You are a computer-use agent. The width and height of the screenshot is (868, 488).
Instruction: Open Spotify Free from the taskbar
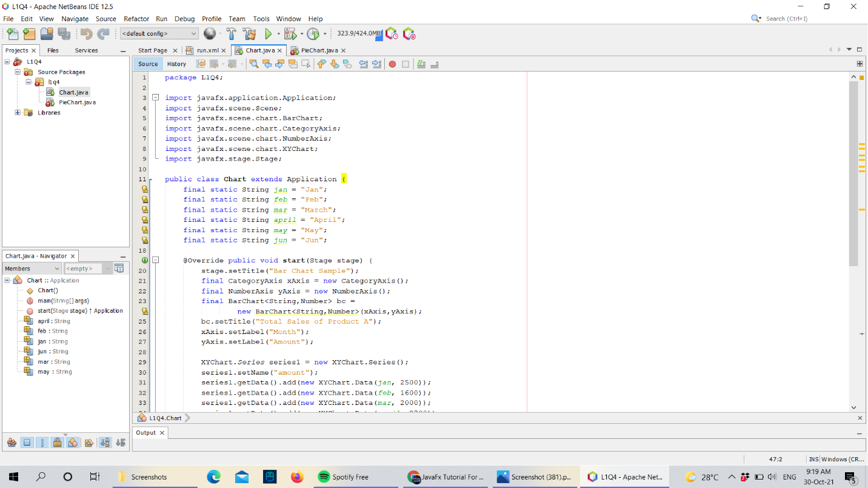[x=343, y=477]
